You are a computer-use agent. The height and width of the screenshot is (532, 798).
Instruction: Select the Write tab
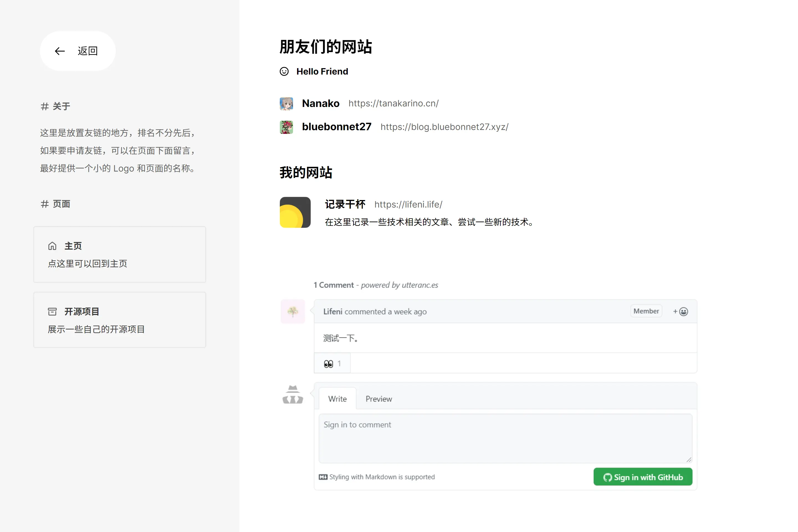tap(337, 399)
